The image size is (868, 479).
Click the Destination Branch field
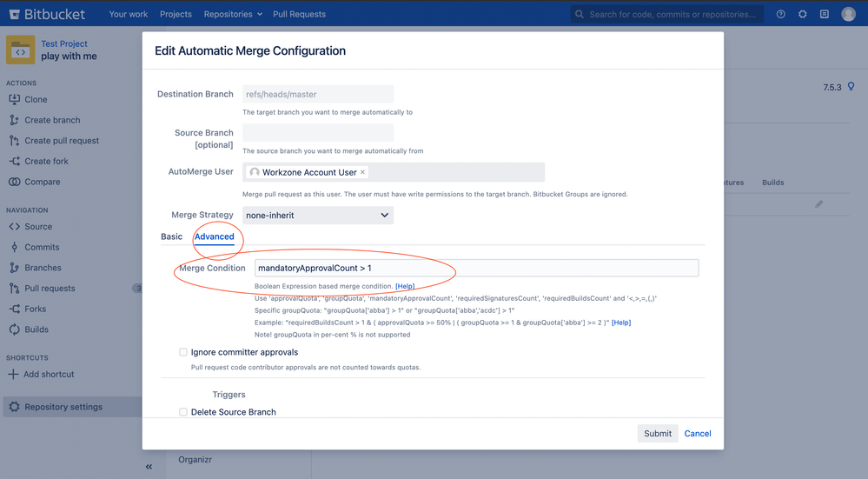(x=318, y=94)
